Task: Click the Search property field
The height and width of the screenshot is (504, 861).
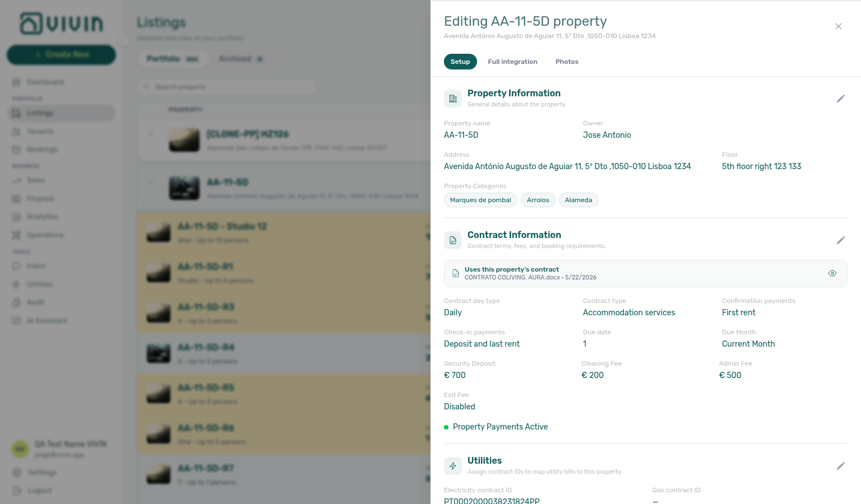Action: (226, 87)
